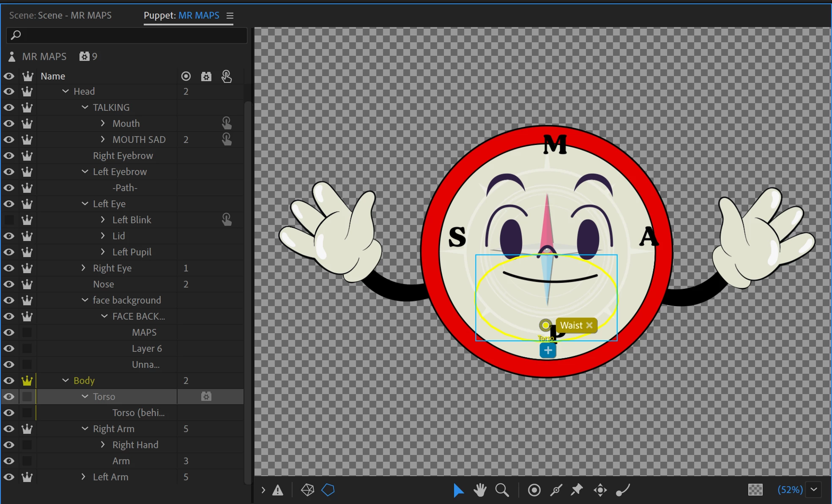Open the Puppet panel hamburger menu
Screen dimensions: 832x504
230,16
